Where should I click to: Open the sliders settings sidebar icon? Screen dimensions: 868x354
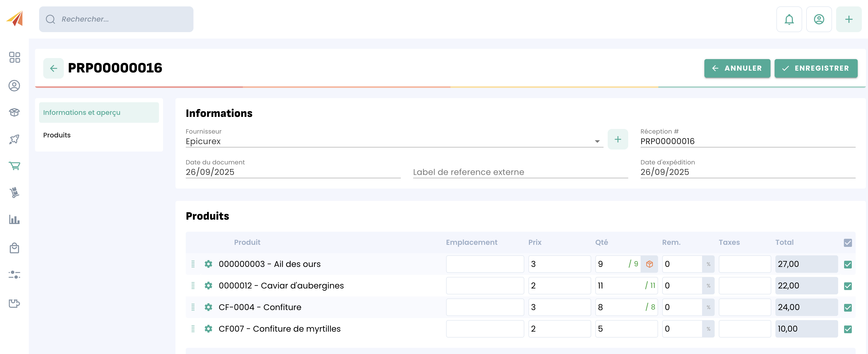click(14, 275)
